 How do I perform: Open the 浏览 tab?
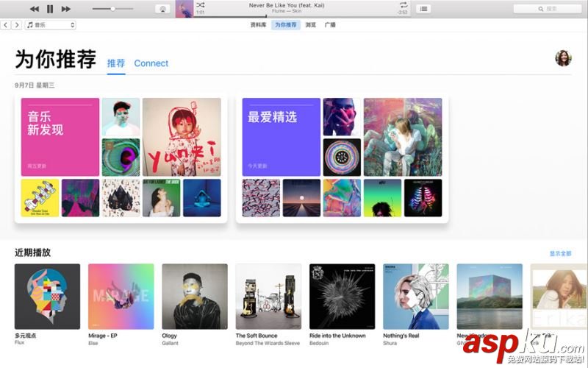pyautogui.click(x=310, y=25)
